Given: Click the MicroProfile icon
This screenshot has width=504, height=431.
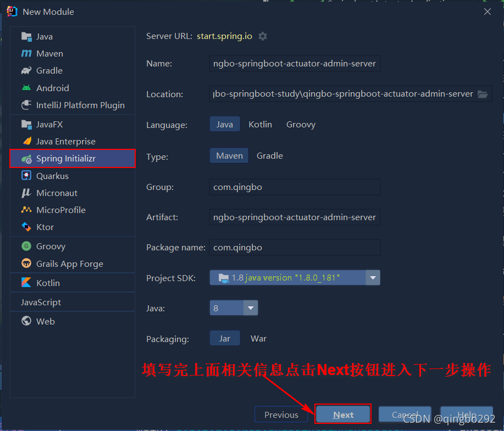Looking at the screenshot, I should (26, 210).
